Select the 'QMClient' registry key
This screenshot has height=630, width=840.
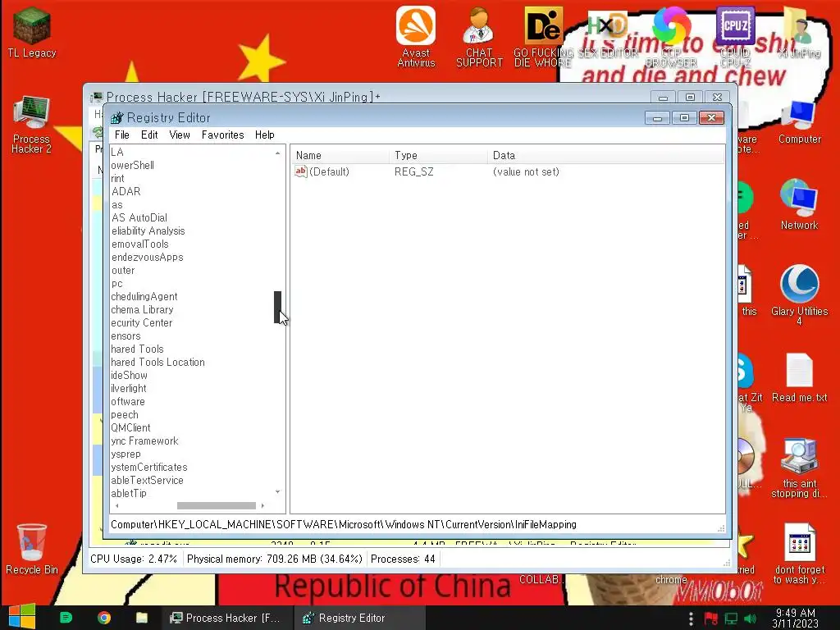tap(130, 428)
